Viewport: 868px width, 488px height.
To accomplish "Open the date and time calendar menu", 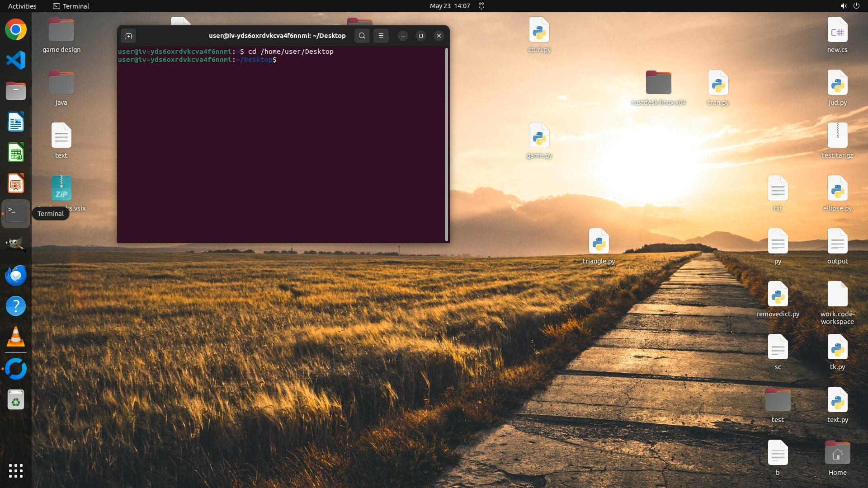I will (450, 6).
